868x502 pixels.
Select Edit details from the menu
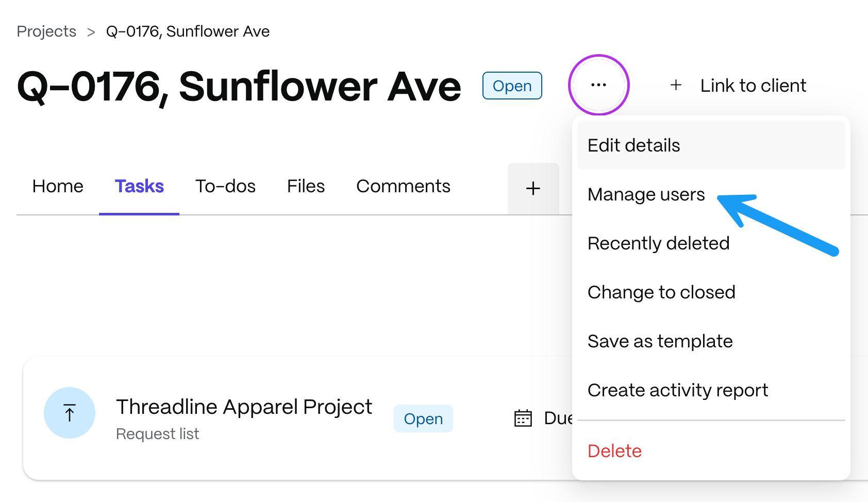point(711,145)
